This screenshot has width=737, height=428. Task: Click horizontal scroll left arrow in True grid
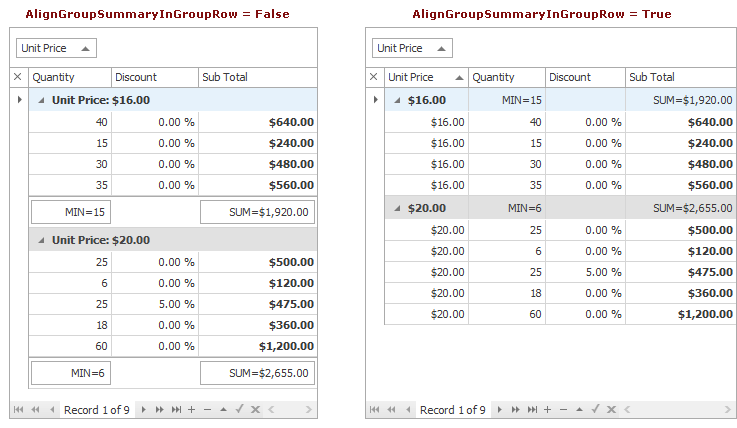point(627,410)
